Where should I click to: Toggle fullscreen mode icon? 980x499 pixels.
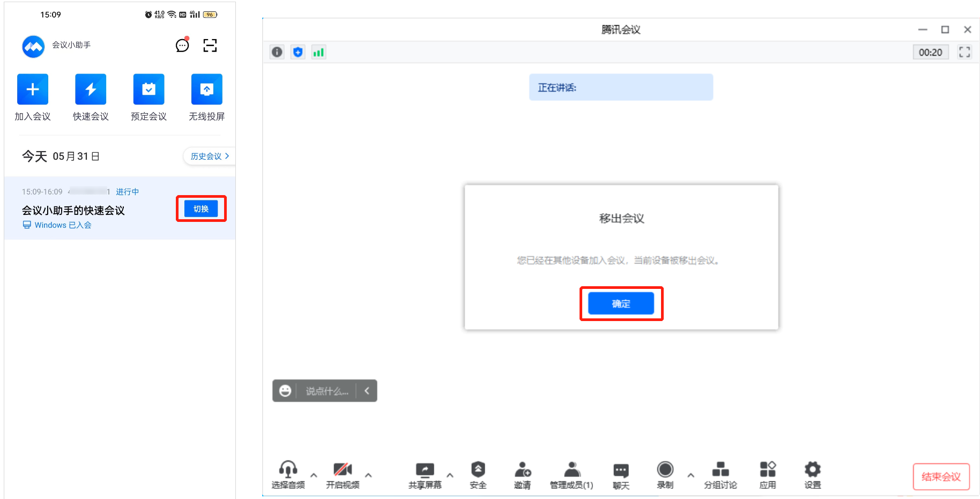coord(964,52)
